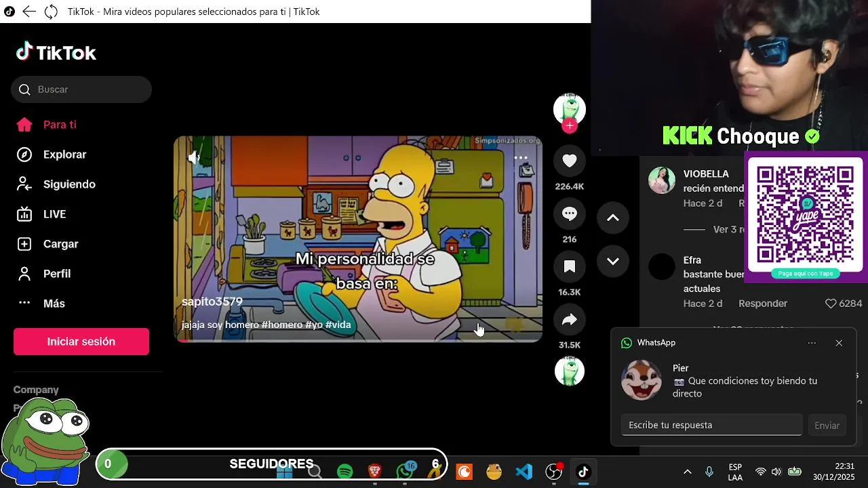
Task: Click VIOBELLA's comment avatar
Action: point(662,180)
